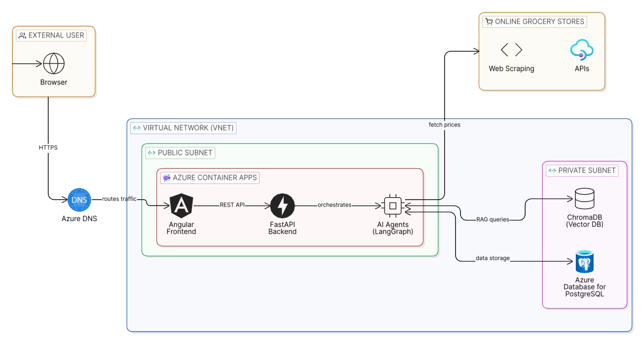
Task: Select the Azure DNS icon
Action: tap(80, 200)
